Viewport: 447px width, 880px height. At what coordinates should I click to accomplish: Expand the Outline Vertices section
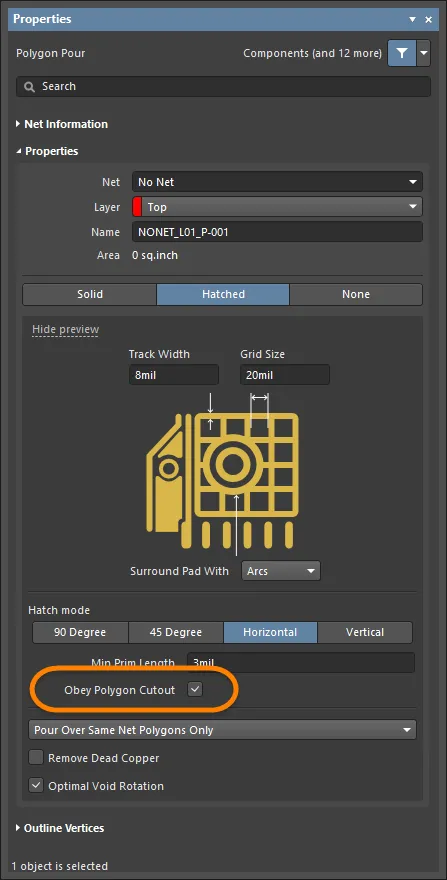(60, 828)
